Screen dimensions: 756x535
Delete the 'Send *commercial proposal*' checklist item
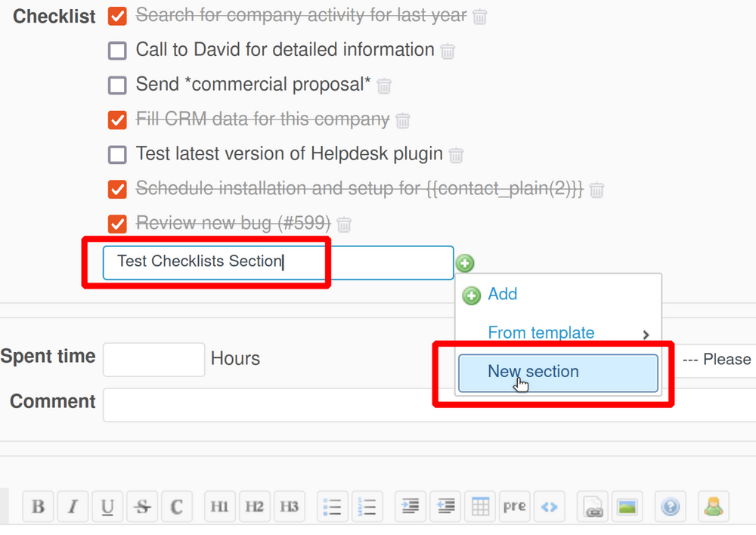[384, 85]
